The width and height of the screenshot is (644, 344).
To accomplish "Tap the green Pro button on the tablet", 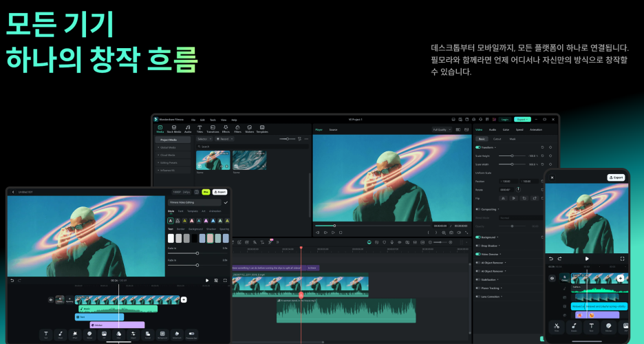I will click(206, 192).
